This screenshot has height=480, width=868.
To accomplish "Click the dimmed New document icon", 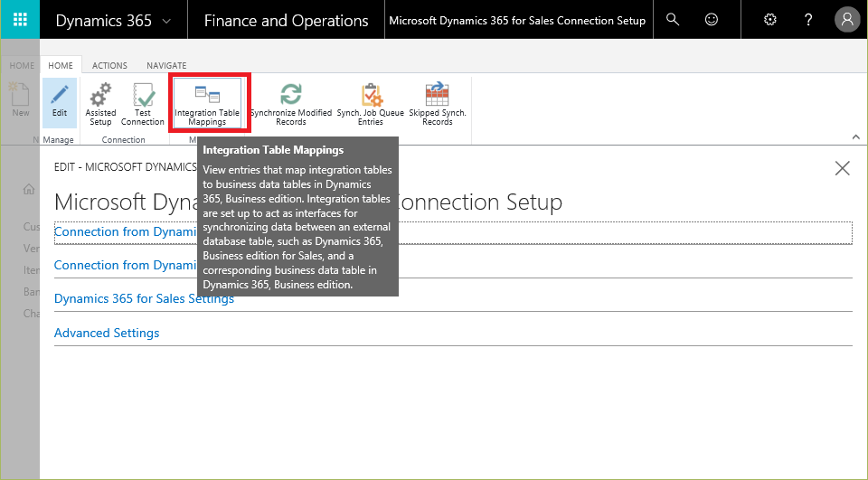I will [21, 99].
